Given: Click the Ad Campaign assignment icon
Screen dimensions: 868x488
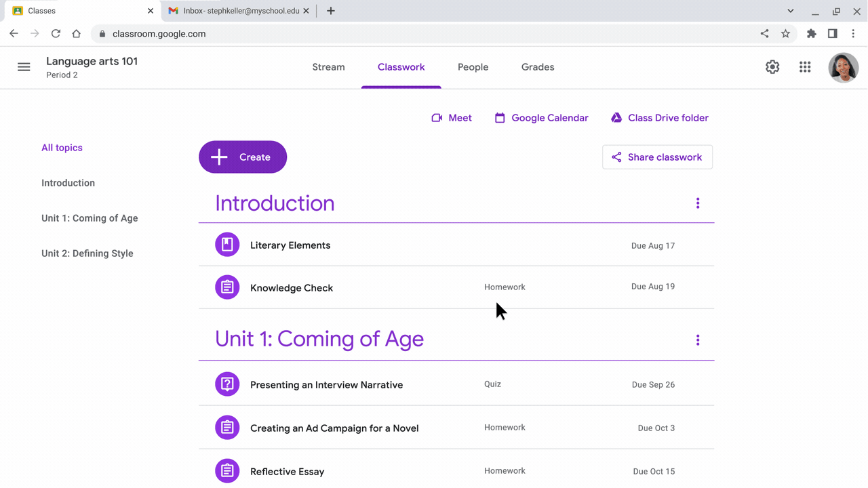Looking at the screenshot, I should coord(227,428).
